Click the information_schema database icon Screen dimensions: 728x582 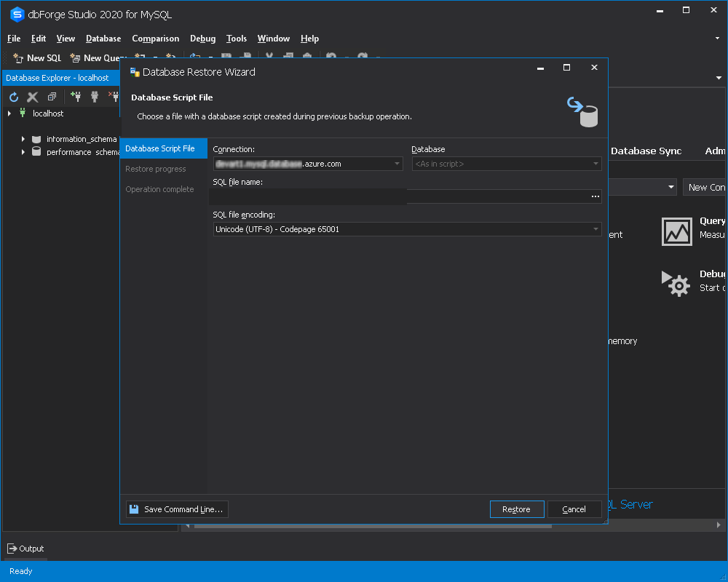(x=36, y=139)
